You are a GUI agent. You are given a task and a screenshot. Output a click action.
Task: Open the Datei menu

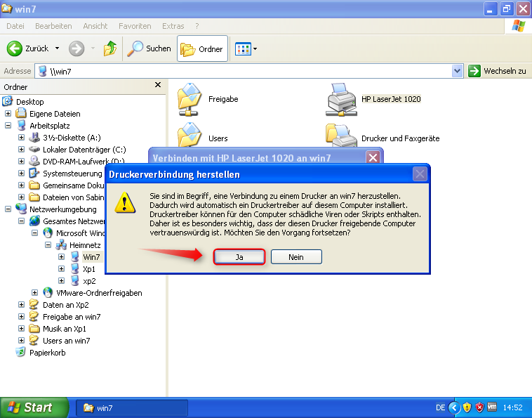point(15,26)
